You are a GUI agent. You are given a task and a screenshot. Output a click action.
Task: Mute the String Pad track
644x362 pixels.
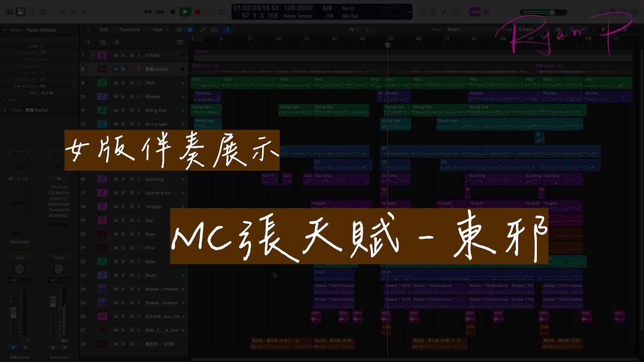(116, 110)
